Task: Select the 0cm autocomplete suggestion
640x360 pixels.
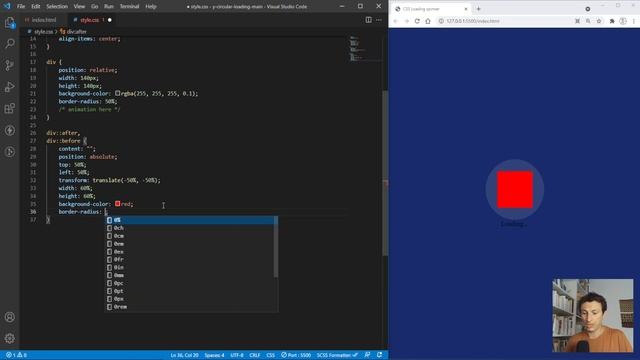Action: pos(190,236)
